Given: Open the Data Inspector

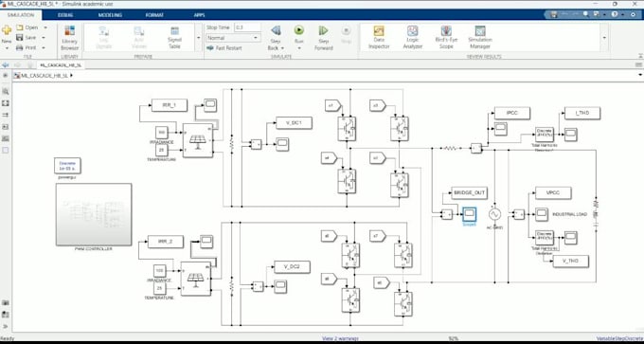Looking at the screenshot, I should (379, 37).
